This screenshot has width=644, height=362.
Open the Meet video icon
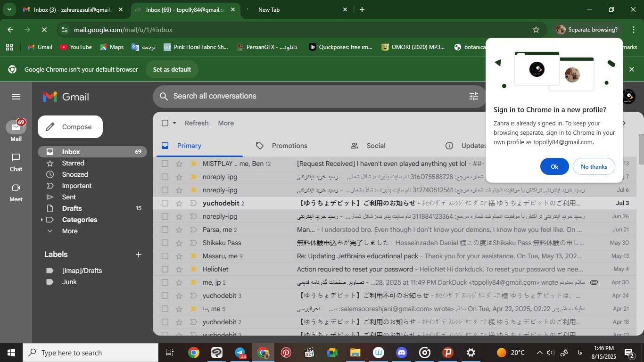16,192
